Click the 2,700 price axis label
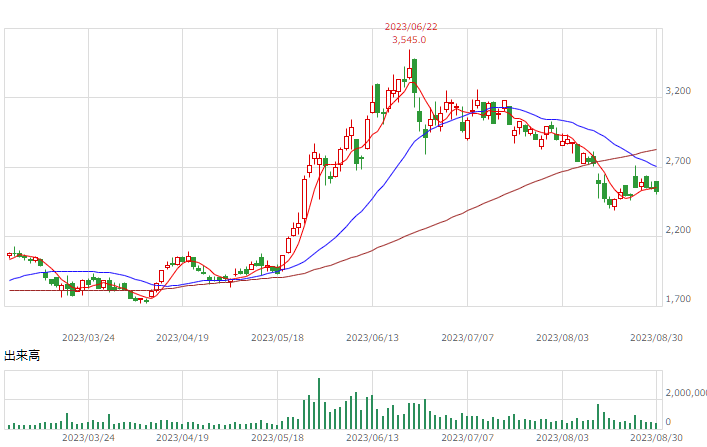This screenshot has height=447, width=707. click(x=678, y=161)
